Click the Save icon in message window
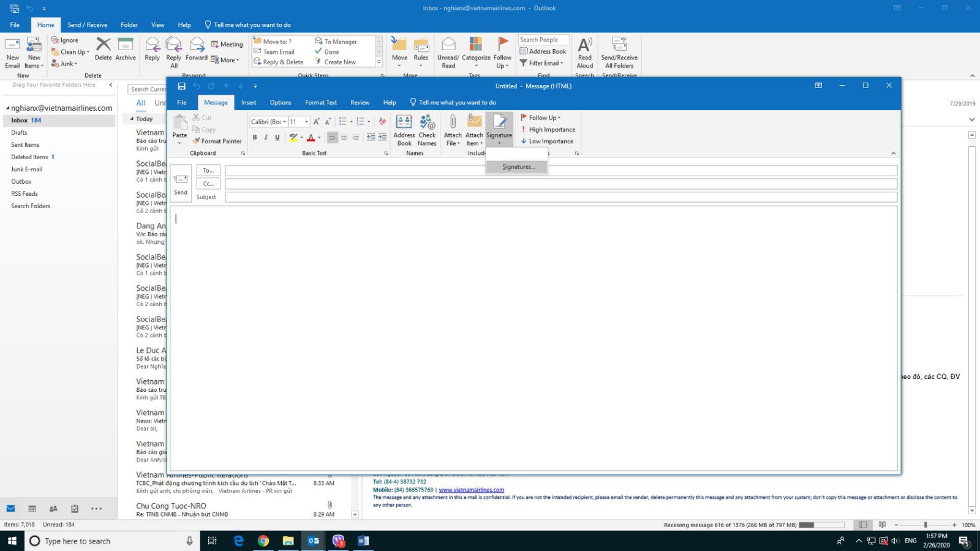Viewport: 980px width, 551px height. click(x=181, y=86)
